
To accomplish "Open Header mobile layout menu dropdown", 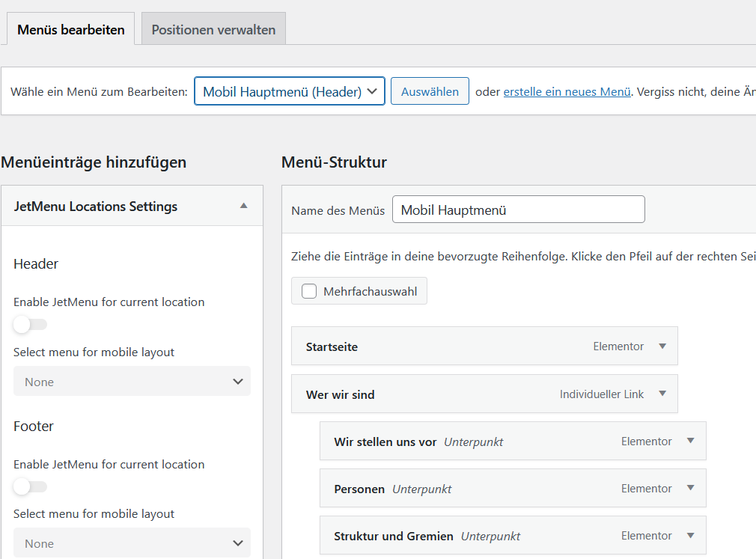I will coord(132,381).
